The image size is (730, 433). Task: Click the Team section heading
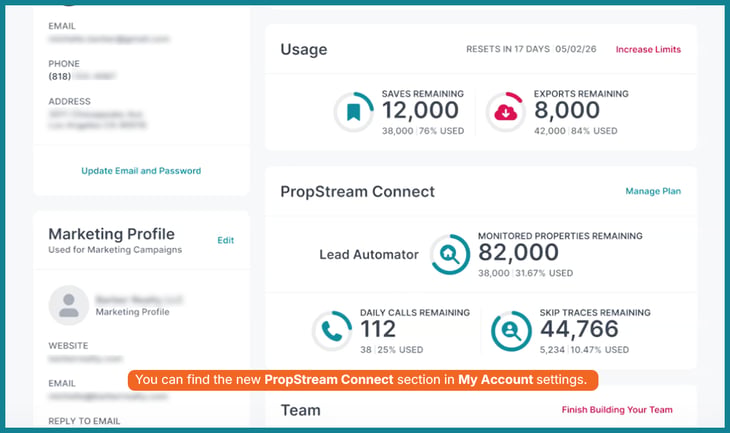point(300,410)
